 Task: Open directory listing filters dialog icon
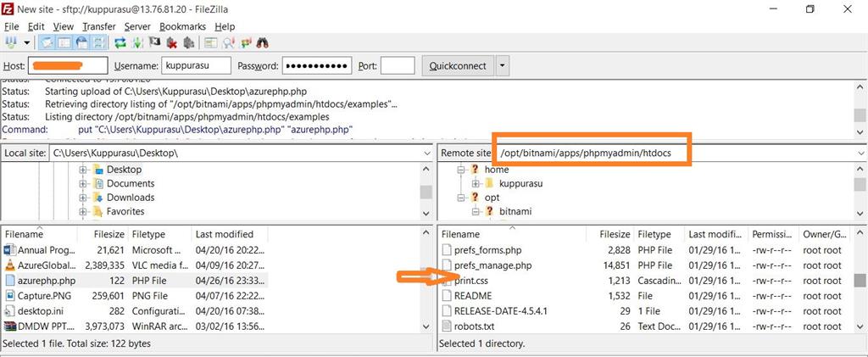click(210, 42)
